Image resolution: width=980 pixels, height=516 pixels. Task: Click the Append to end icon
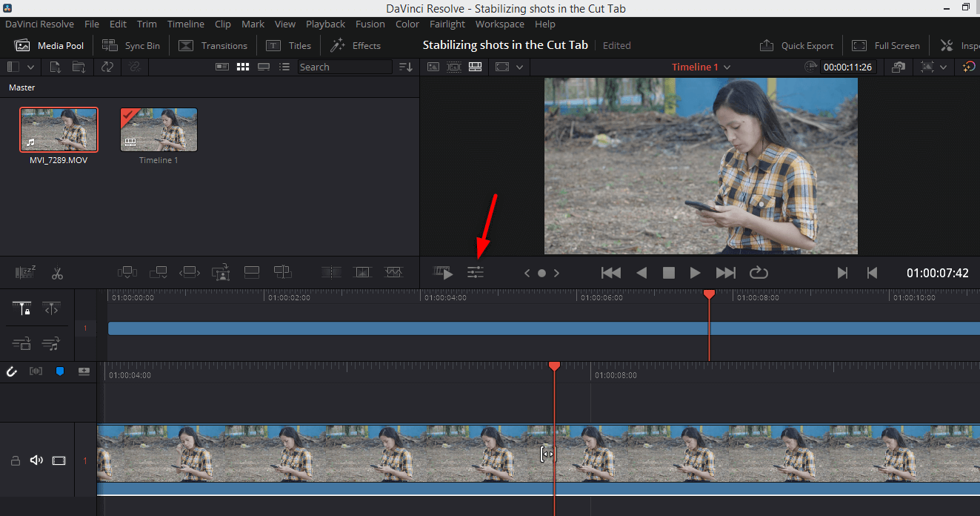pyautogui.click(x=159, y=272)
